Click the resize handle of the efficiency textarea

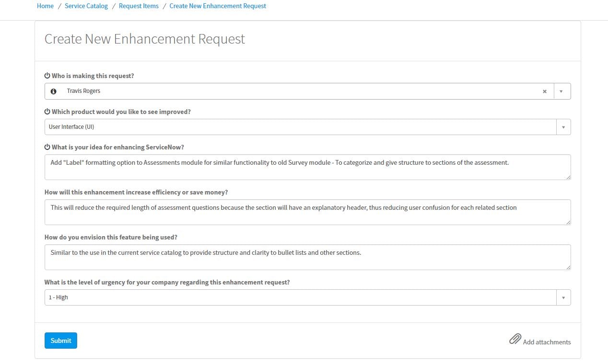[x=569, y=223]
